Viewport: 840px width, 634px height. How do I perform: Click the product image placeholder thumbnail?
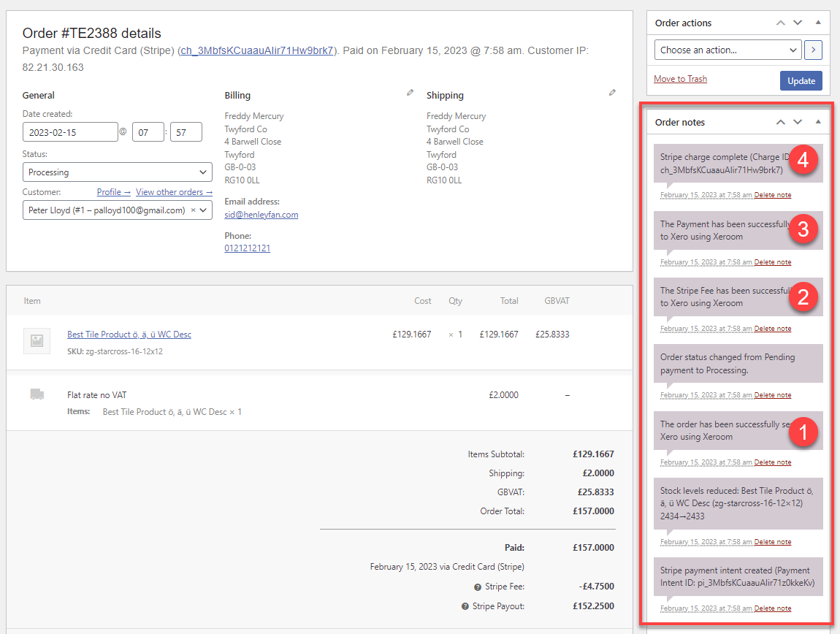pyautogui.click(x=37, y=341)
